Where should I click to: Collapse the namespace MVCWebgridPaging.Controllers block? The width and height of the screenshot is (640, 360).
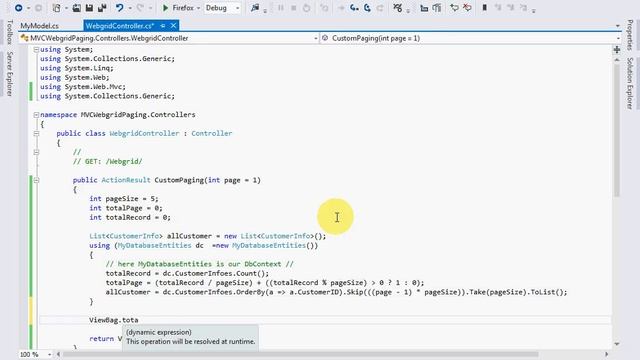pos(36,115)
